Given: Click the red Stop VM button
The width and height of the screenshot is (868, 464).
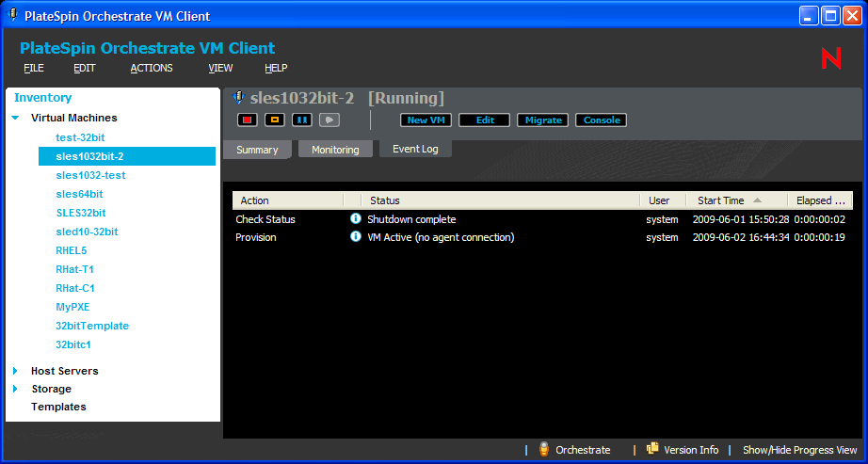Looking at the screenshot, I should tap(247, 120).
